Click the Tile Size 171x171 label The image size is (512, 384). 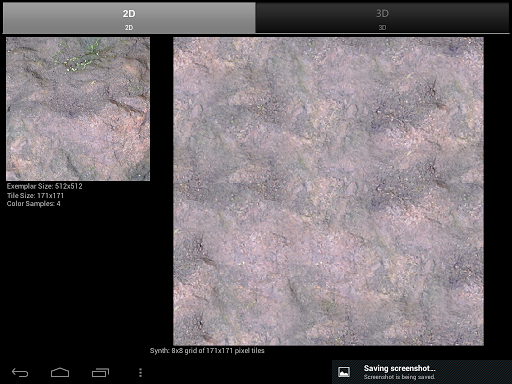click(35, 195)
